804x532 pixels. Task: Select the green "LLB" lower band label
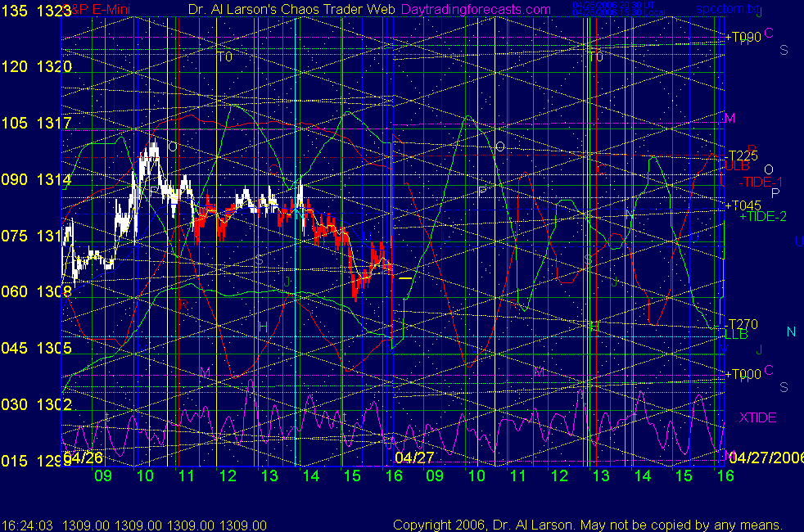click(736, 335)
